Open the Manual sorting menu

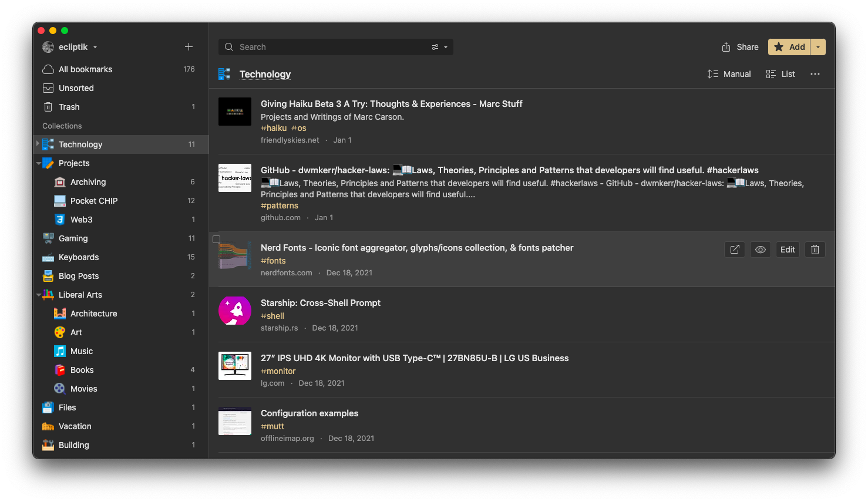(x=729, y=73)
